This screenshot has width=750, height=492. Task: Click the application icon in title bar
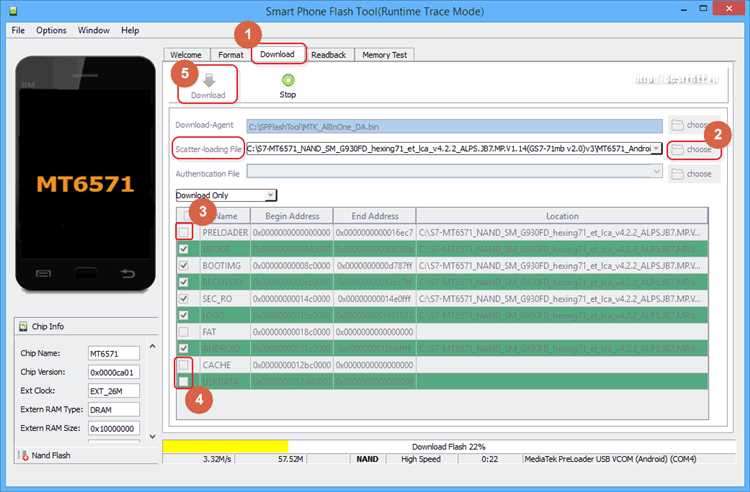11,11
